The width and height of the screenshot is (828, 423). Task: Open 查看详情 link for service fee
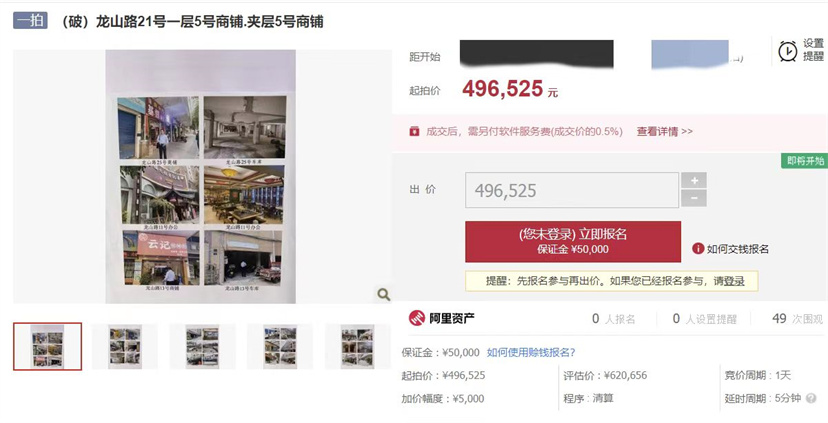(x=664, y=131)
